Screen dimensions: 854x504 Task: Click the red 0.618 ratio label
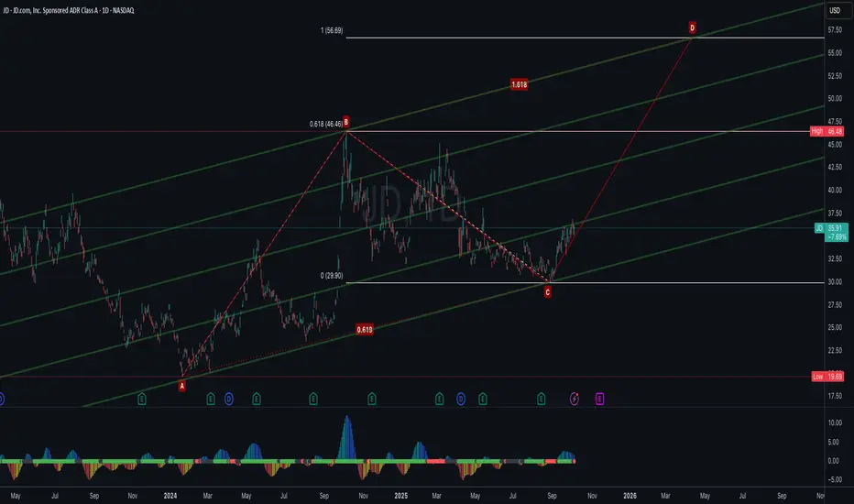365,330
